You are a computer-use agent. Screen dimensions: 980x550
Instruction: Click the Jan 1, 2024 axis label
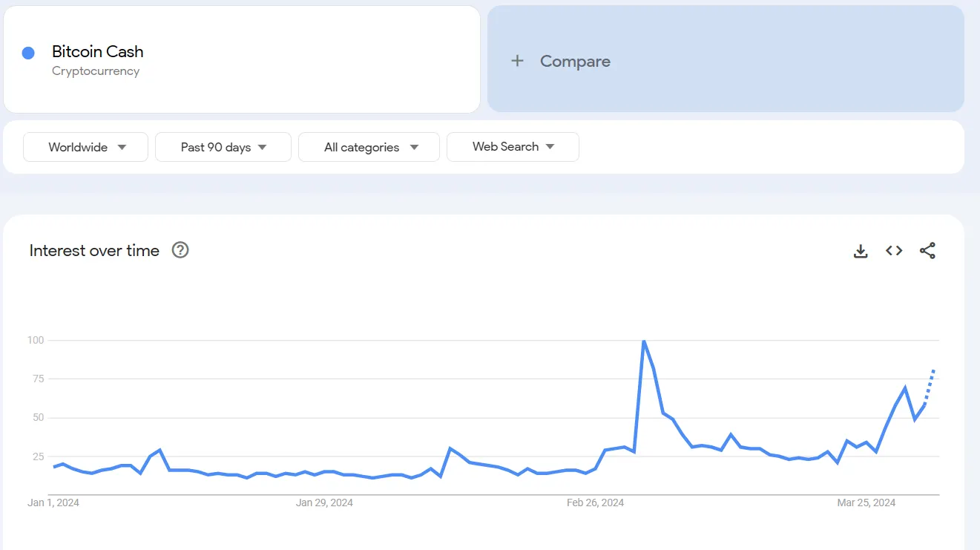[x=53, y=502]
